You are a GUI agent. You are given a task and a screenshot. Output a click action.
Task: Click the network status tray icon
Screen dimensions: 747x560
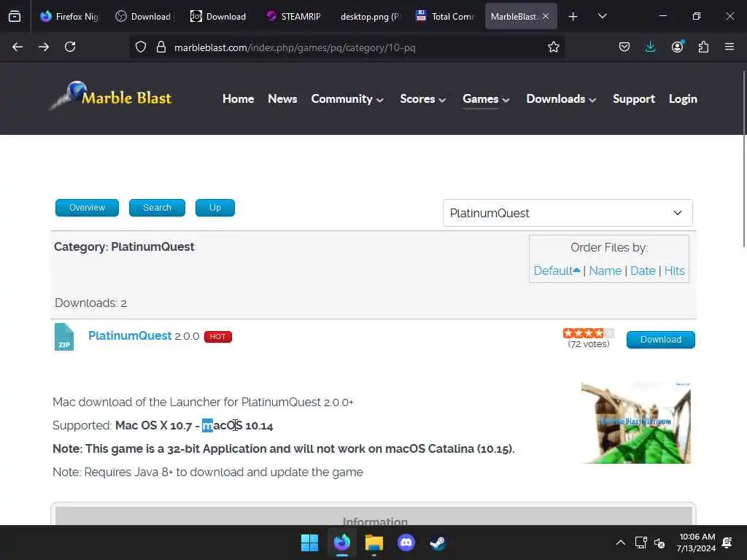pos(640,542)
